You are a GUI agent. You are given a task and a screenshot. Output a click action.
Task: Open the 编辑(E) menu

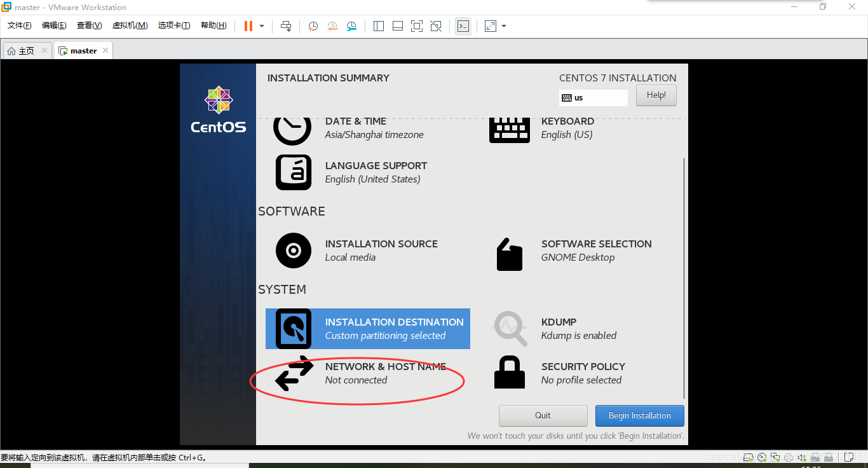click(54, 25)
